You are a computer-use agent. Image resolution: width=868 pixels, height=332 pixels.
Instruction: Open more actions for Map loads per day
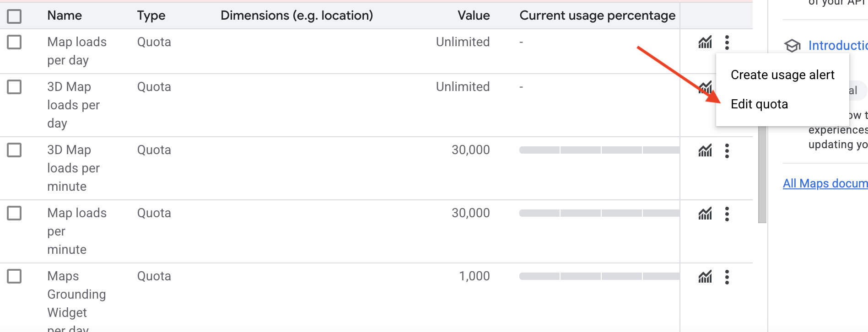(x=727, y=43)
